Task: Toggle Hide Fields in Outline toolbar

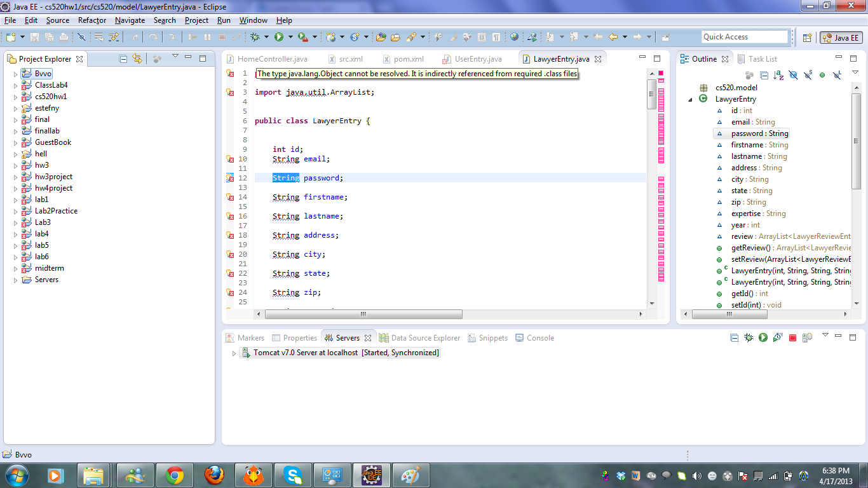Action: coord(793,75)
